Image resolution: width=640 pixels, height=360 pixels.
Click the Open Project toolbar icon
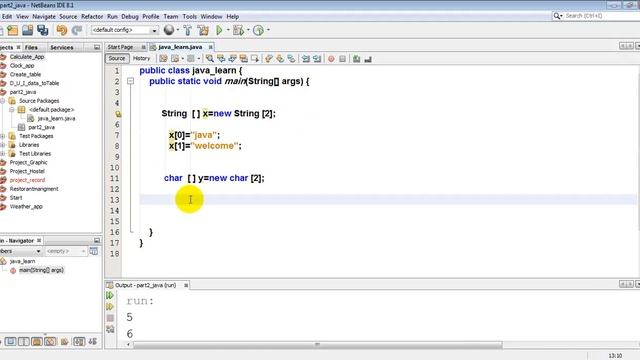click(27, 30)
